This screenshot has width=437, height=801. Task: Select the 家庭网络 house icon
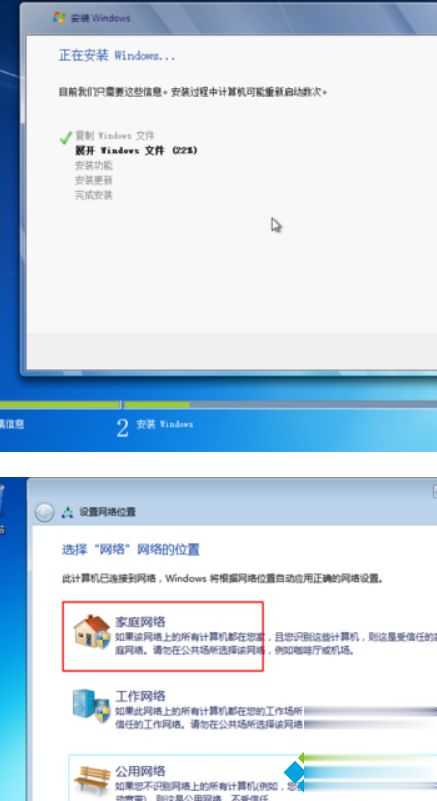(92, 631)
